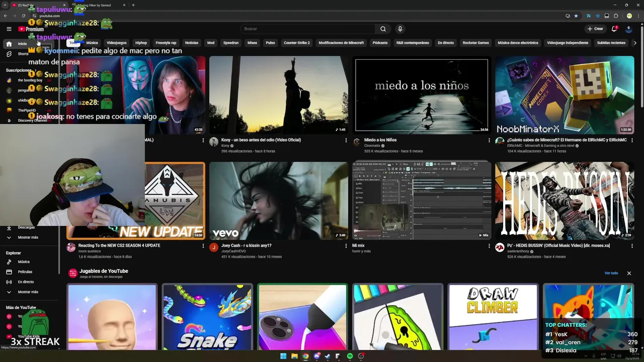Select the Counter-Strike 2 chip
This screenshot has width=644, height=362.
(297, 43)
